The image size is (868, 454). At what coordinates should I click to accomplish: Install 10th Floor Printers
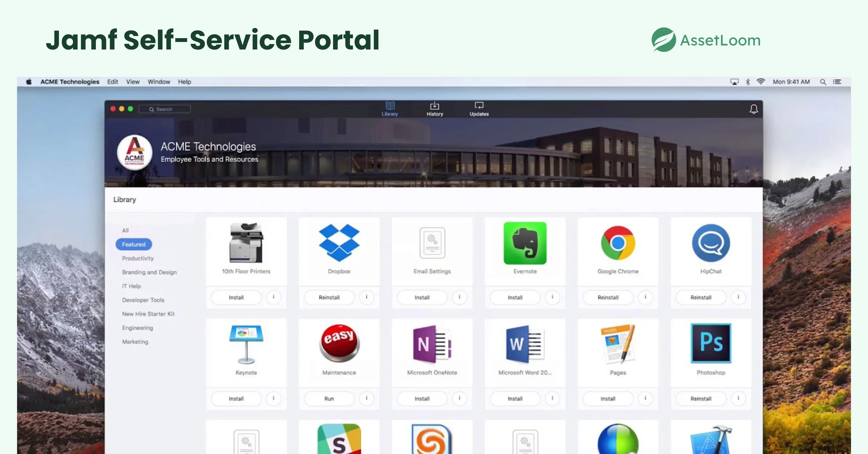[236, 297]
